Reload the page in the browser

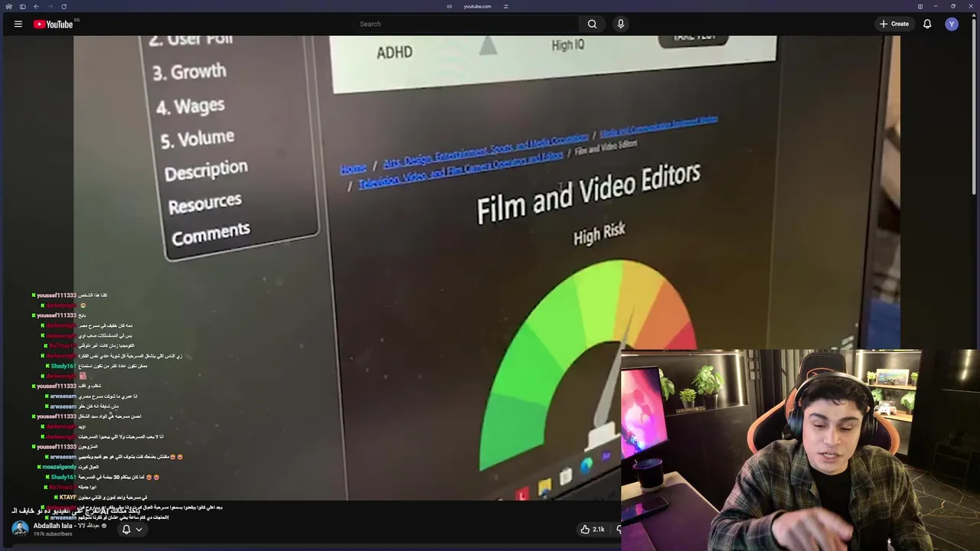coord(64,6)
